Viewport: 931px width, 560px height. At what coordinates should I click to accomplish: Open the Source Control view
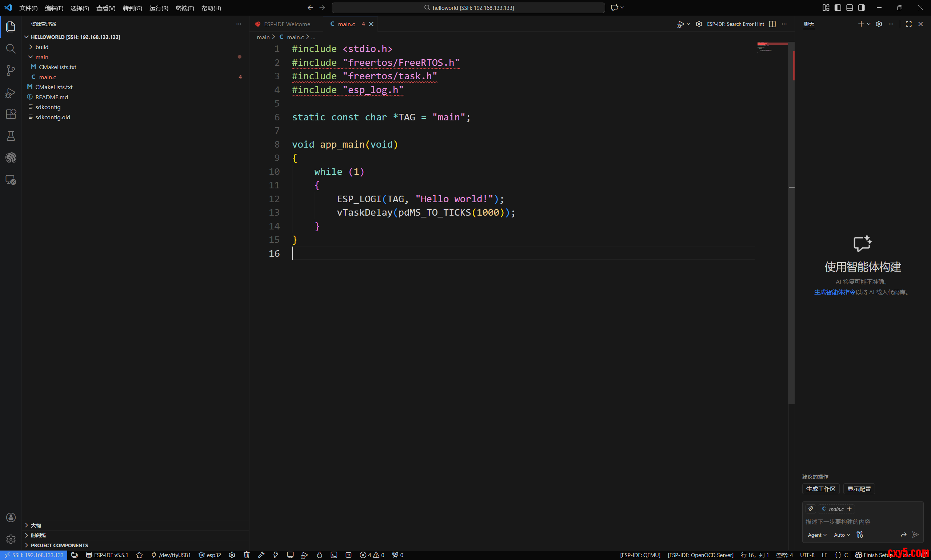[11, 71]
